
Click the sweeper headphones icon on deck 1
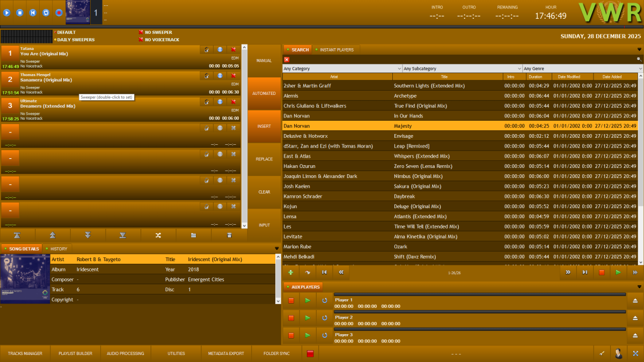pyautogui.click(x=207, y=49)
